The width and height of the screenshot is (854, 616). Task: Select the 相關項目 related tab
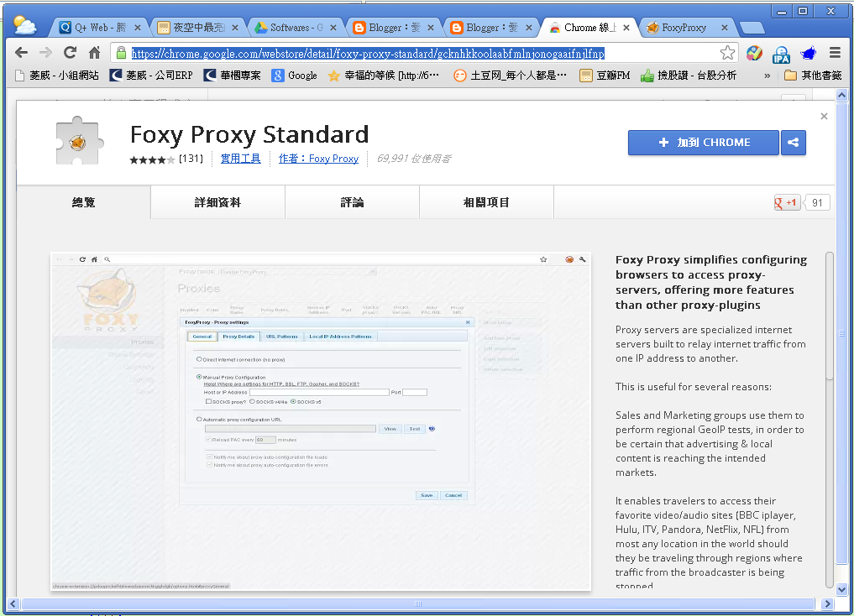[x=486, y=202]
